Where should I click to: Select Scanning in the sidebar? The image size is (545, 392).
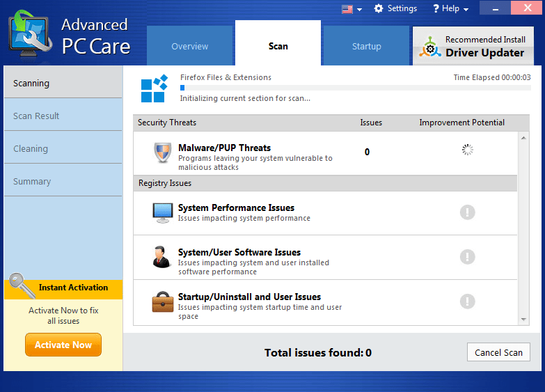63,82
